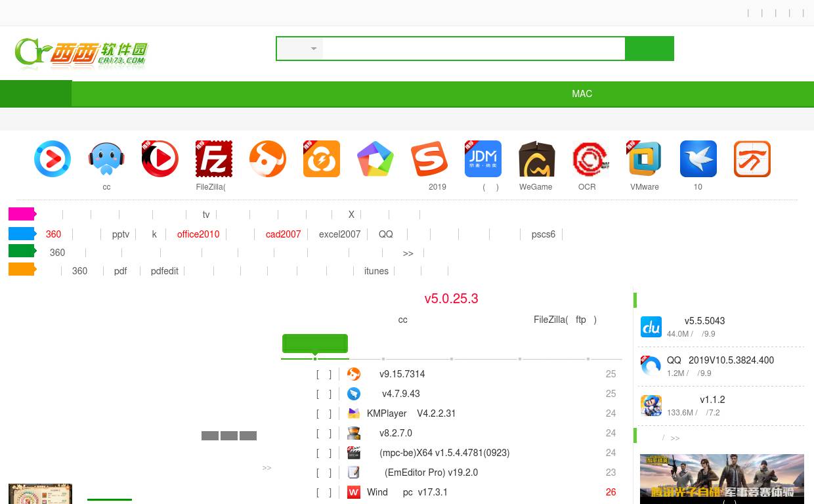Open the colorful pentagon app icon
Image resolution: width=814 pixels, height=504 pixels.
[375, 159]
